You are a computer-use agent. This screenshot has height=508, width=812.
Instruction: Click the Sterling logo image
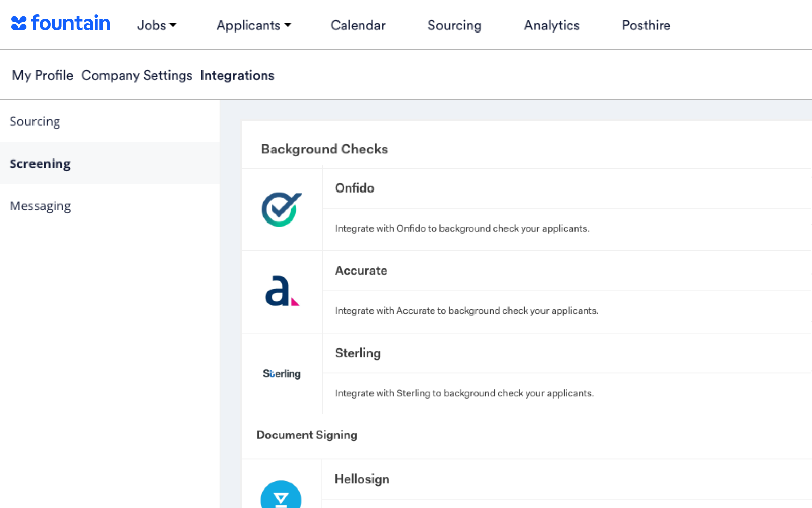[x=282, y=374]
